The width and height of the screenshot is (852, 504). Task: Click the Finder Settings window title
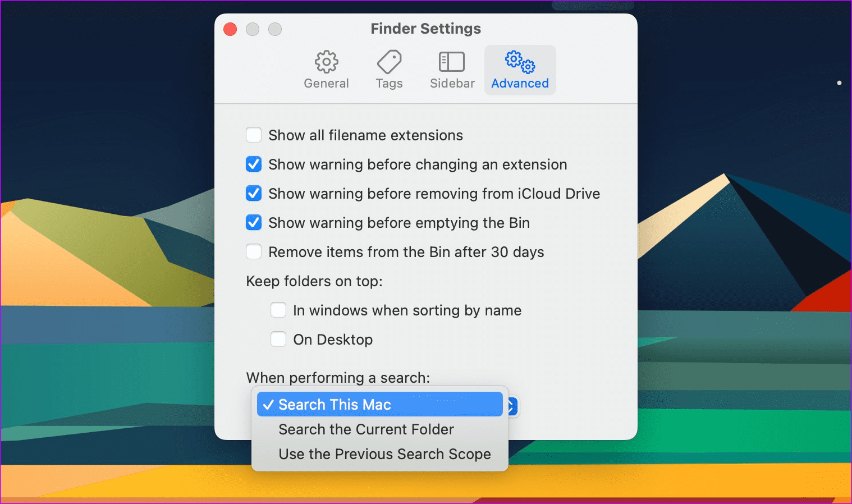[425, 29]
